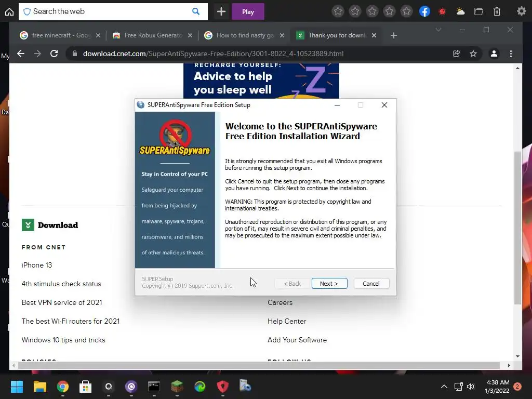Viewport: 532px width, 399px height.
Task: Bookmark this page with star icon
Action: click(x=473, y=54)
